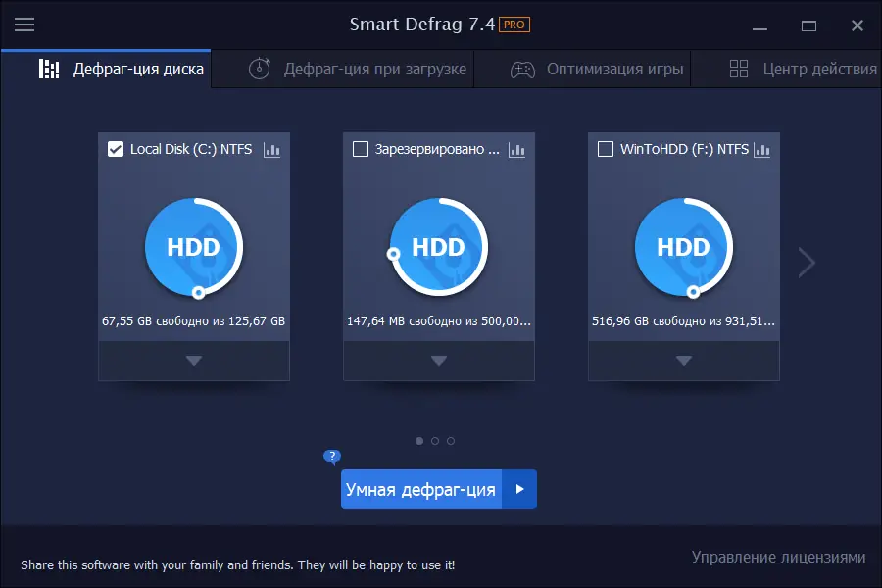Check the Зарезервировано drive checkbox

[359, 149]
